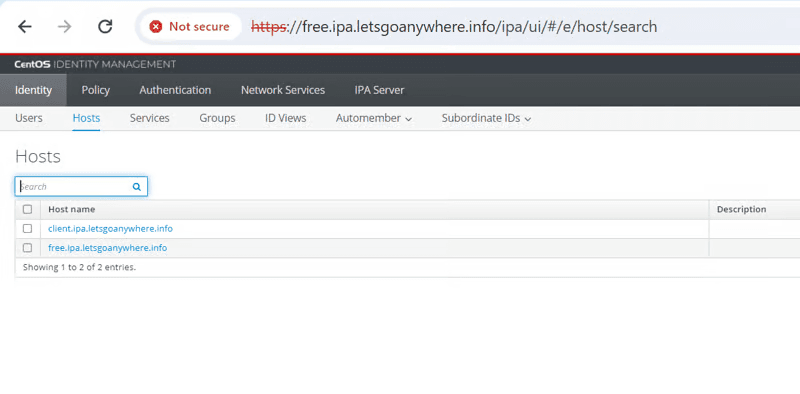Reload the page with the refresh icon

point(105,27)
